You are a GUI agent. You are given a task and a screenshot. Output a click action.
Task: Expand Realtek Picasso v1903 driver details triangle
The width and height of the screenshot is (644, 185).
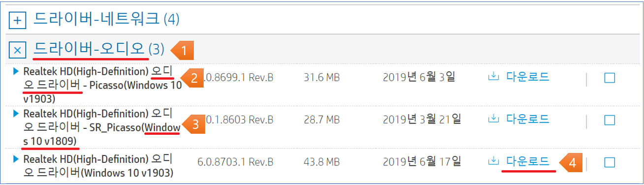coord(16,71)
